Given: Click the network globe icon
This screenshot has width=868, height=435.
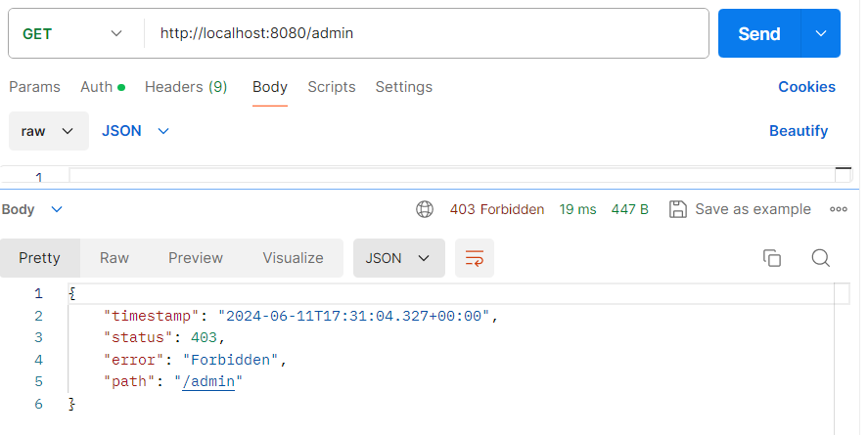Looking at the screenshot, I should (x=425, y=209).
